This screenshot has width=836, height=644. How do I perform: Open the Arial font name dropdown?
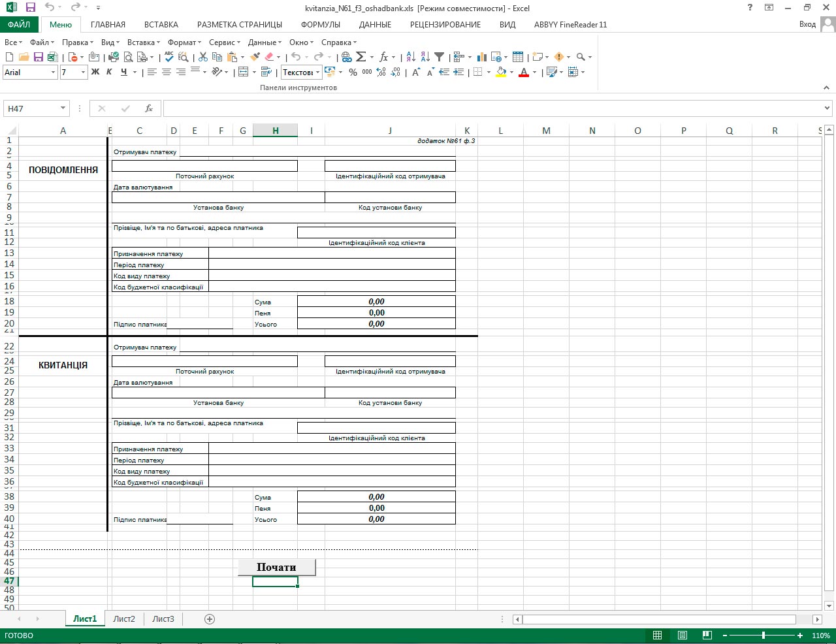pos(53,72)
